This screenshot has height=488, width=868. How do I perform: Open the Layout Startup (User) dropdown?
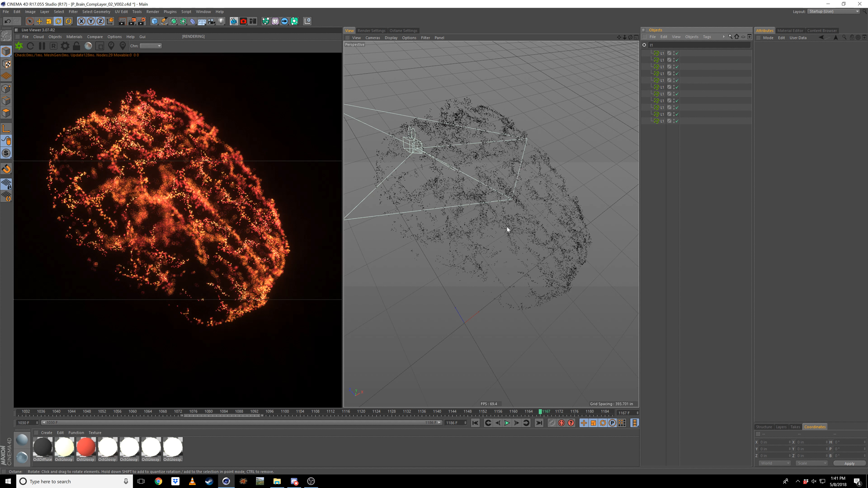834,12
